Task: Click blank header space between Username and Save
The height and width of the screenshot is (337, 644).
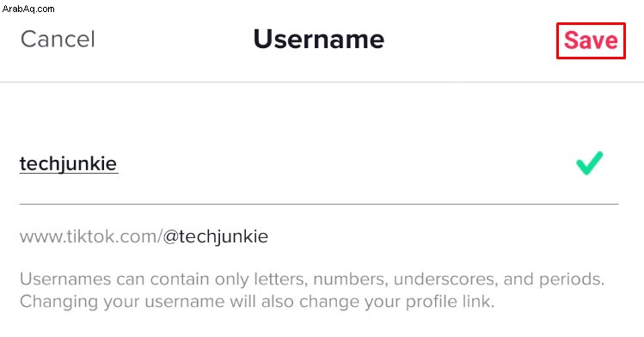Action: point(470,40)
